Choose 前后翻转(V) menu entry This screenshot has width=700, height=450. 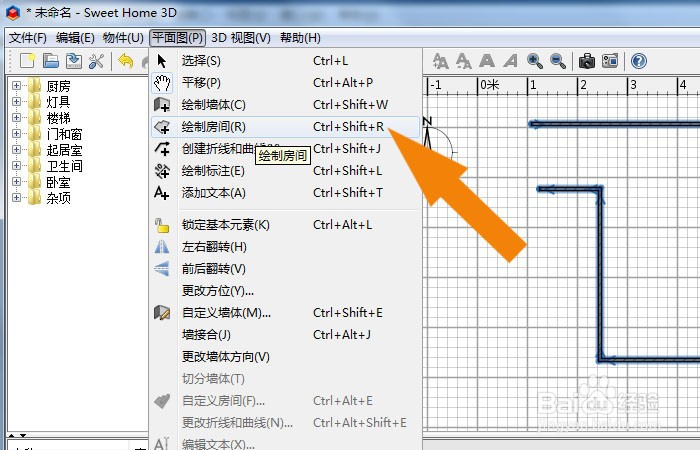click(285, 269)
